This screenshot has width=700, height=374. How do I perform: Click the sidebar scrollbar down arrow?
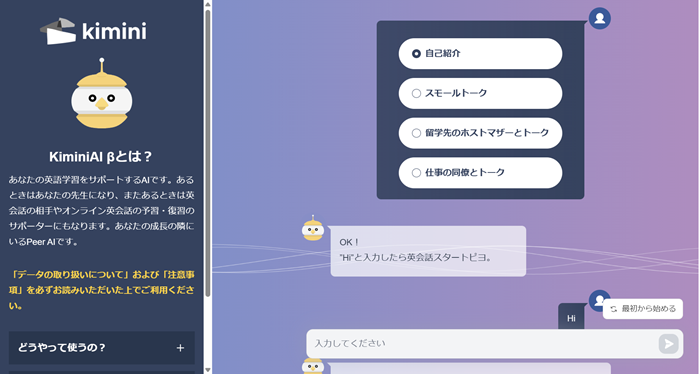click(208, 370)
